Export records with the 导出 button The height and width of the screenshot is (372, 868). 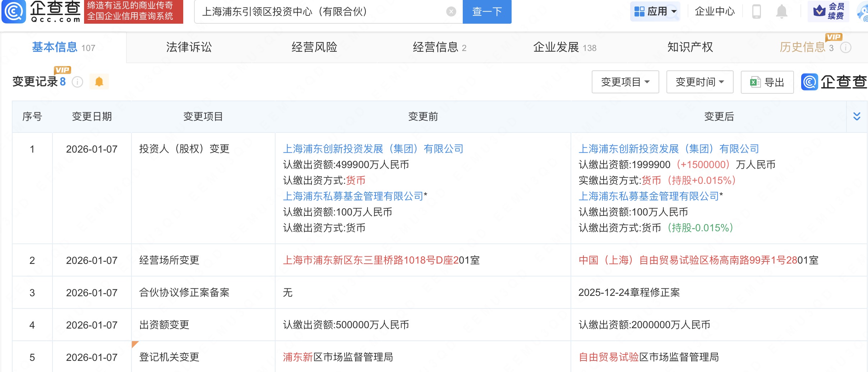[767, 82]
